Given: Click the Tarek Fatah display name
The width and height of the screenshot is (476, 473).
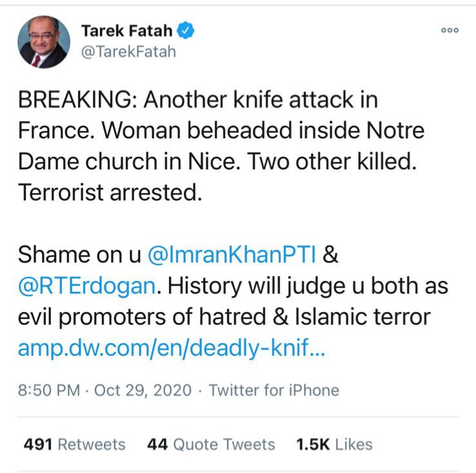Looking at the screenshot, I should pyautogui.click(x=127, y=30).
